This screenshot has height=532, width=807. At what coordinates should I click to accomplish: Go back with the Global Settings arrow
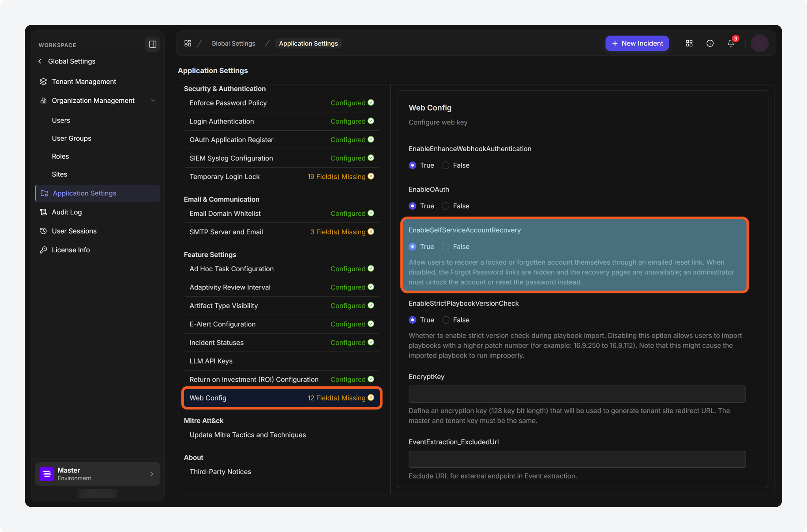pos(40,61)
